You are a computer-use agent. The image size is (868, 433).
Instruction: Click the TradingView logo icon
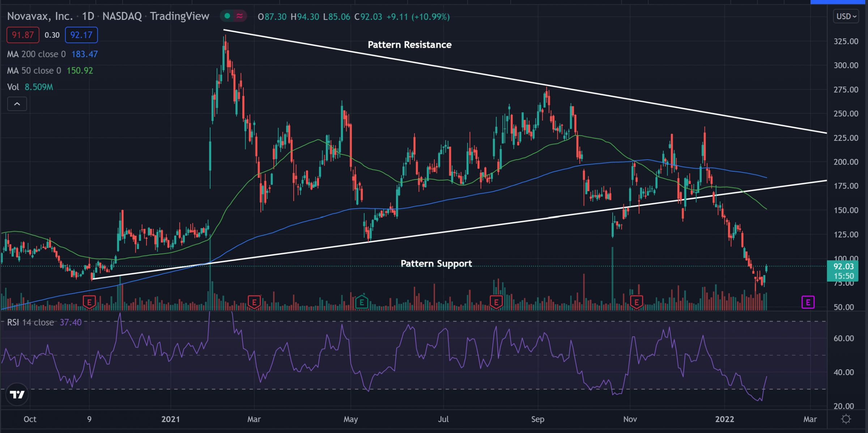click(17, 394)
